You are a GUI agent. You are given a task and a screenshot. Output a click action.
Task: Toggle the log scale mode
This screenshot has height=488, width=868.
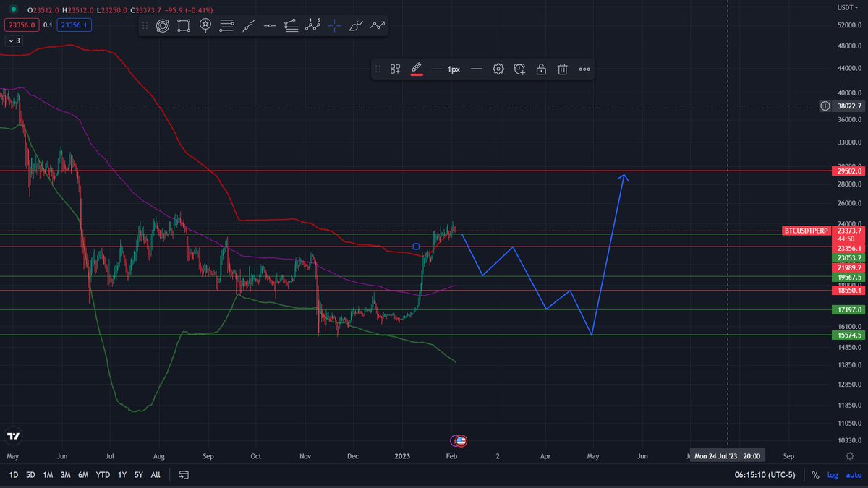833,475
